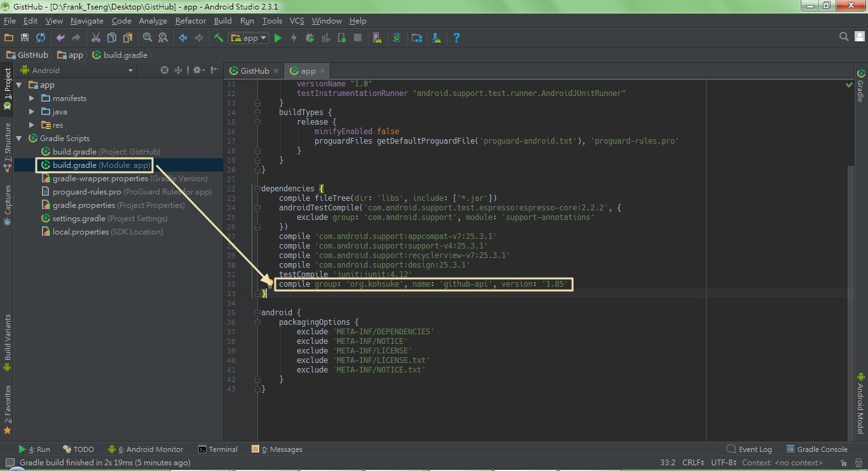Screen dimensions: 868x471
Task: Click the Scroll from Source target icon
Action: (x=165, y=71)
